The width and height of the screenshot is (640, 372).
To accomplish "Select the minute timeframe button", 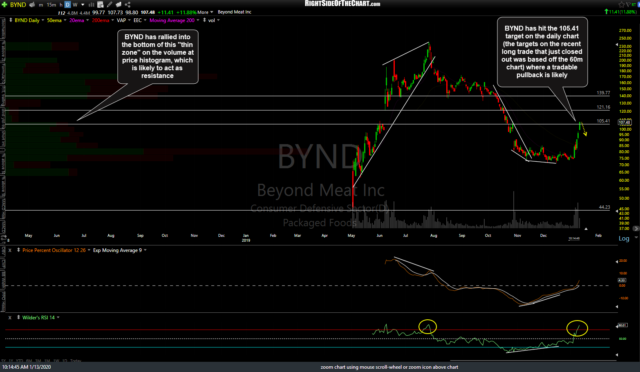I will pos(41,5).
